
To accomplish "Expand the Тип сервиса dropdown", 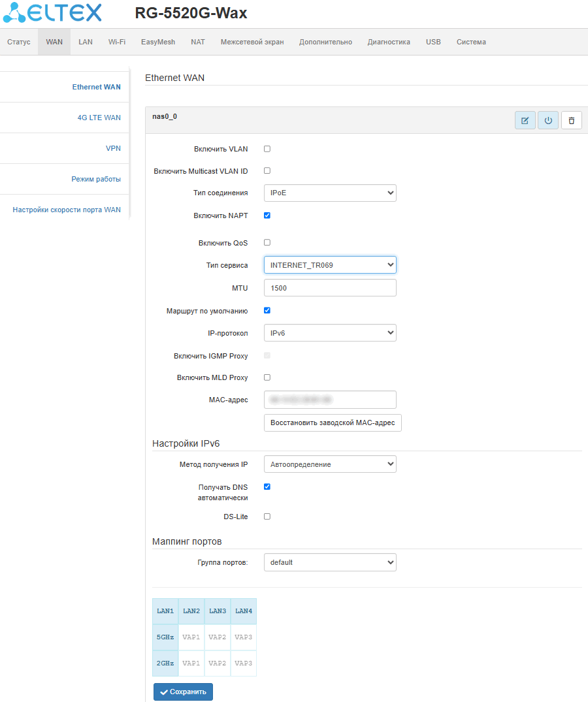I will [330, 265].
